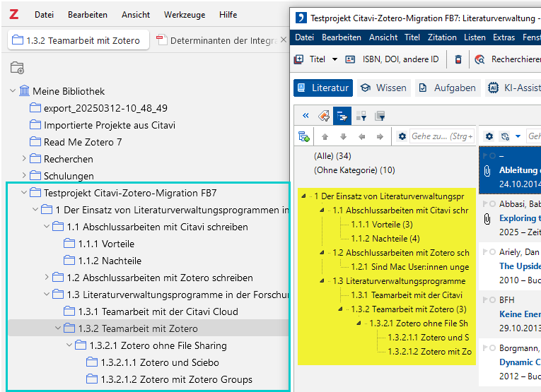This screenshot has height=392, width=541.
Task: Toggle the flag marker on Ariely, Dan entry
Action: [484, 252]
